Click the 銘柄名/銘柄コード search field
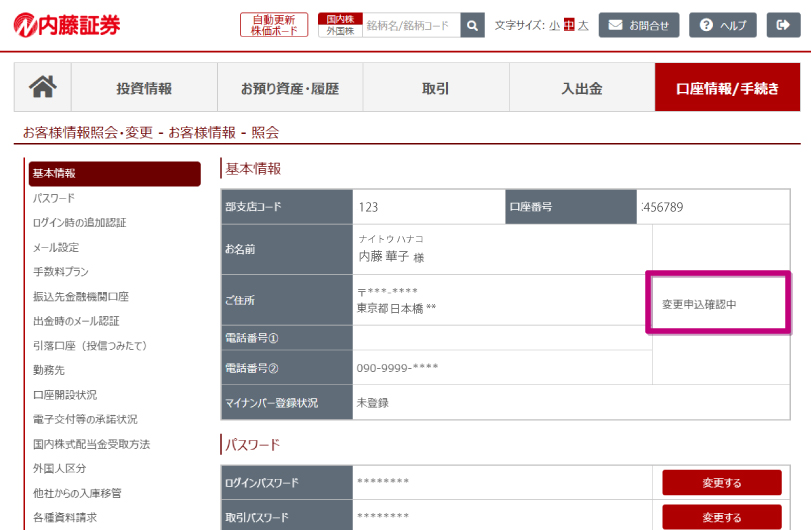This screenshot has width=811, height=530. click(410, 25)
